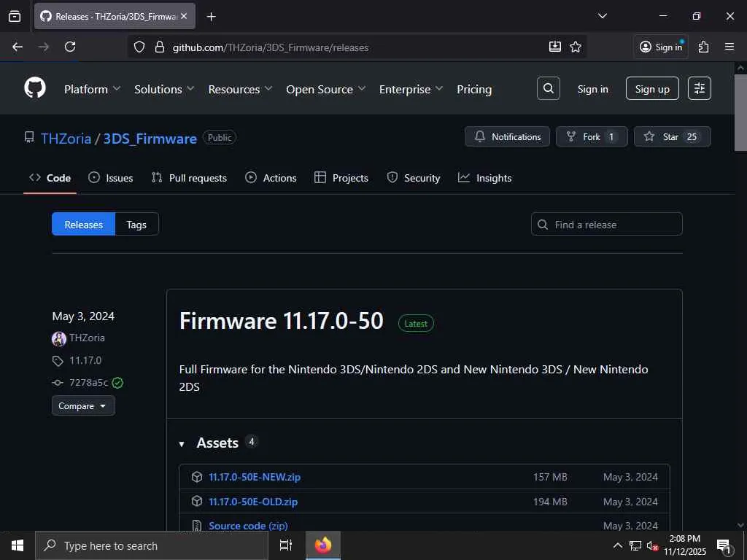Open the THZoria owner link
The image size is (747, 560).
tap(66, 139)
